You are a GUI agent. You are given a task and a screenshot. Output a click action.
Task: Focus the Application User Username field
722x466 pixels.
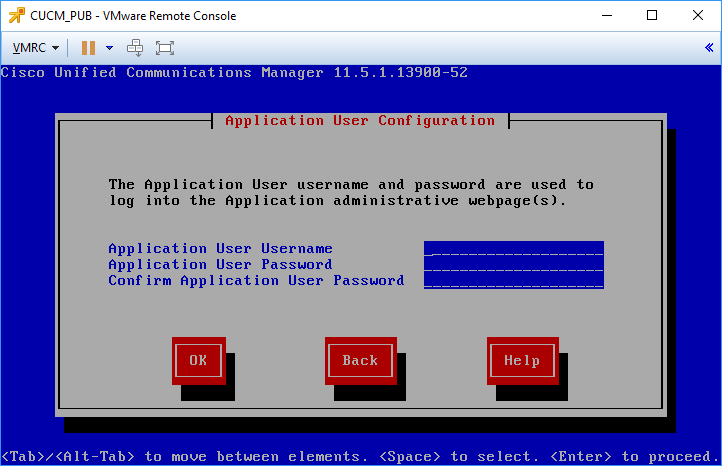(513, 249)
